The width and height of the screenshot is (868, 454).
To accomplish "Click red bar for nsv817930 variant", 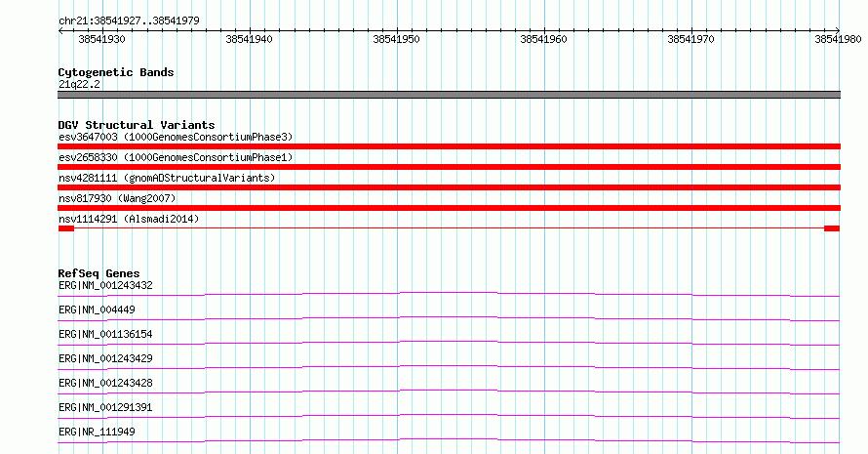I will pyautogui.click(x=449, y=208).
